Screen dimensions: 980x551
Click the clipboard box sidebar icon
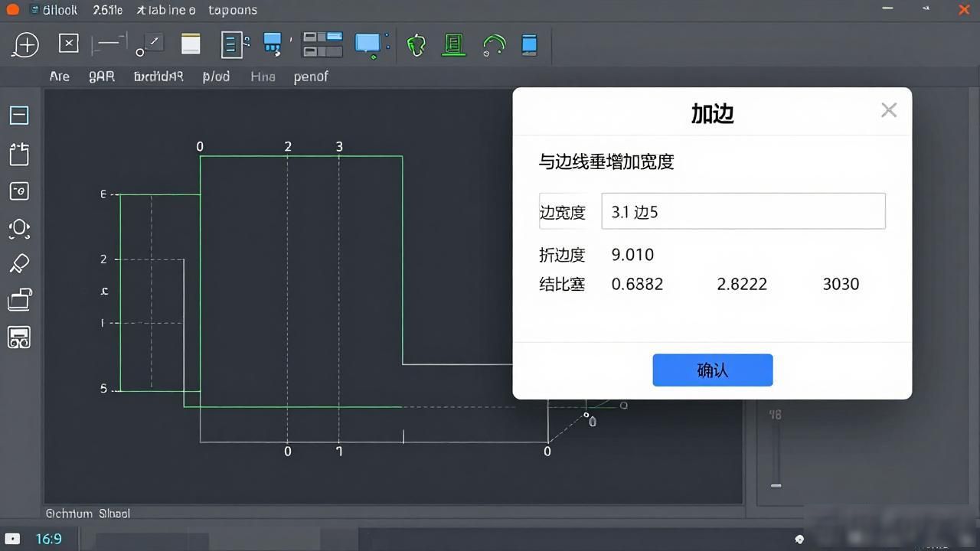(x=19, y=154)
